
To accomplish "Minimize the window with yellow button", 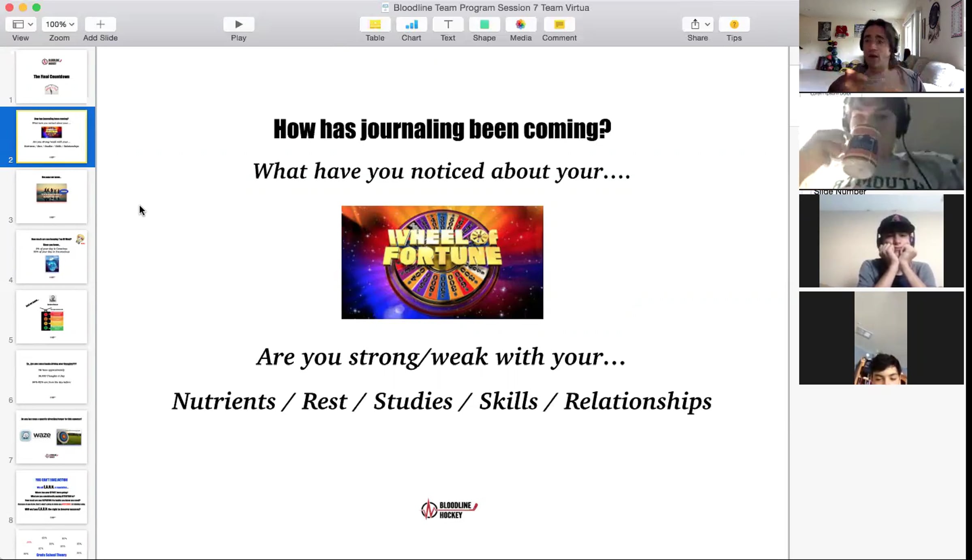I will pos(23,7).
